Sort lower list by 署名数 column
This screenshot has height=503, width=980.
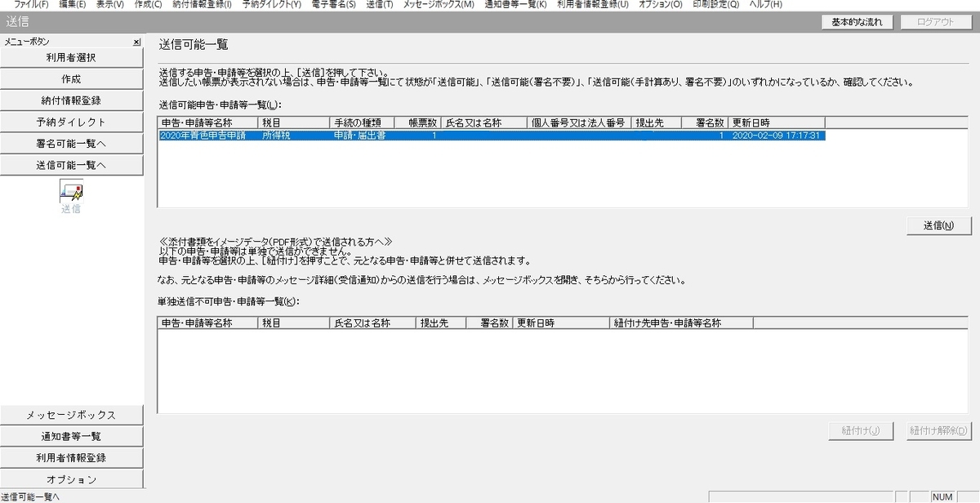[489, 323]
